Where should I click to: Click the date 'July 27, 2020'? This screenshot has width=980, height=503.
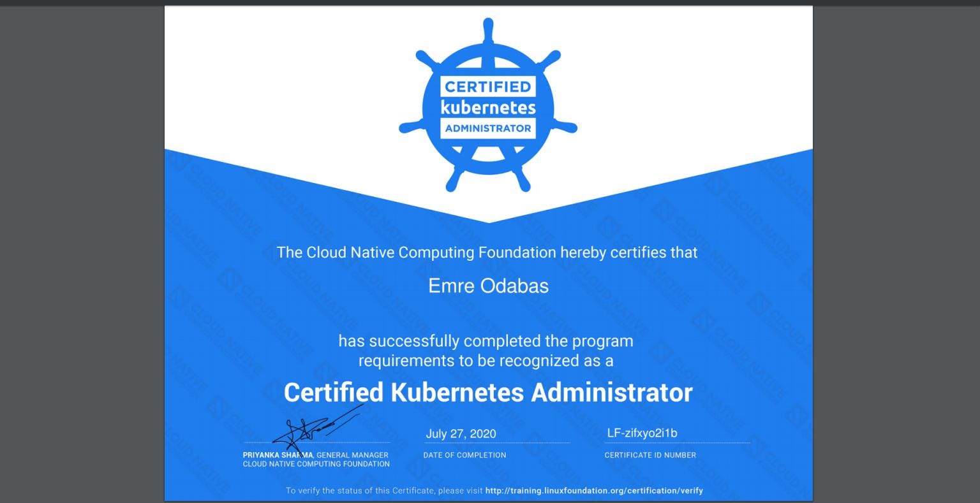click(x=461, y=434)
